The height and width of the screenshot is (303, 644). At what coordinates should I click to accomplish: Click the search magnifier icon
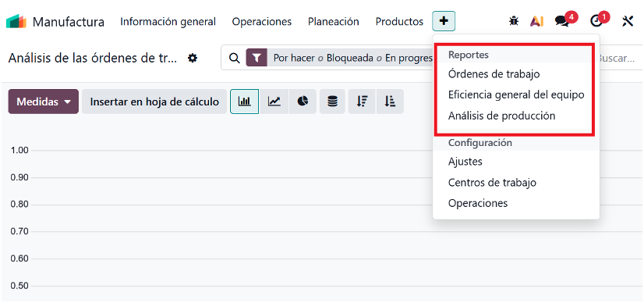tap(234, 58)
